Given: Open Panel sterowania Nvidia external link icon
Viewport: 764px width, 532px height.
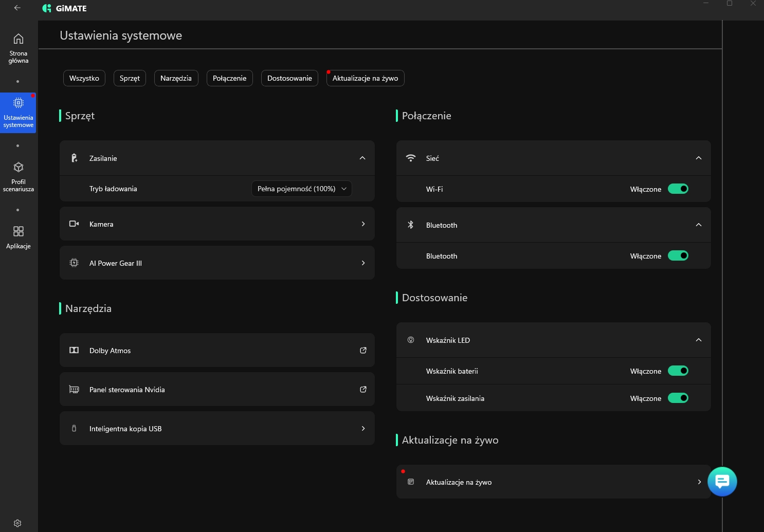Looking at the screenshot, I should click(363, 390).
